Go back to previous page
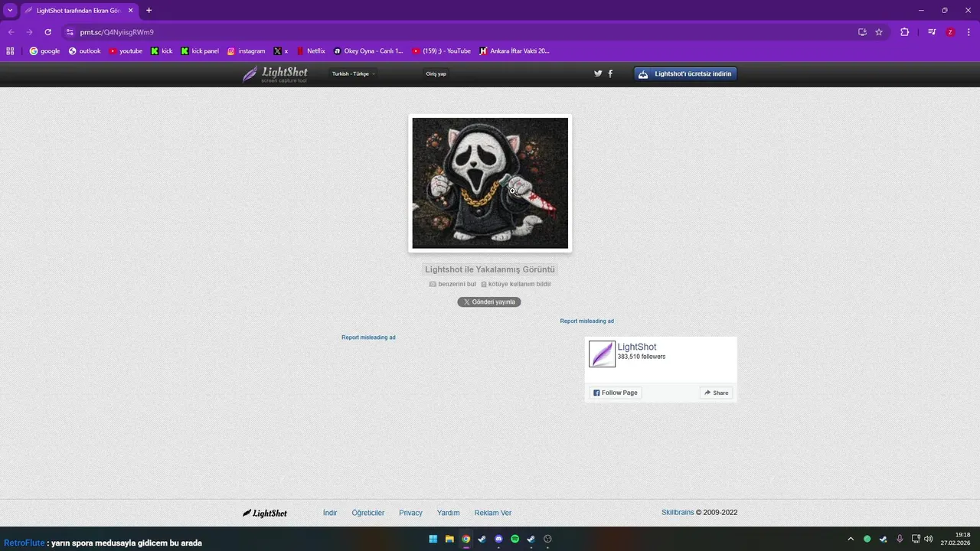 [11, 32]
